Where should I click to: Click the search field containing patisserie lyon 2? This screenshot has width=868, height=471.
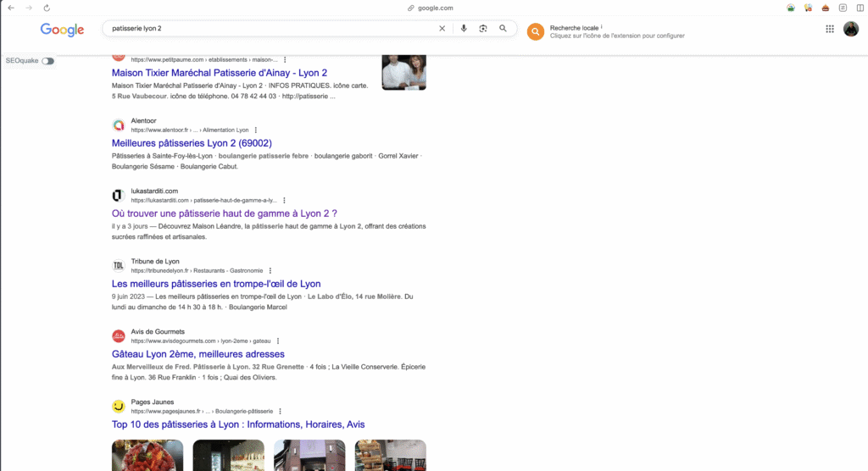click(271, 28)
